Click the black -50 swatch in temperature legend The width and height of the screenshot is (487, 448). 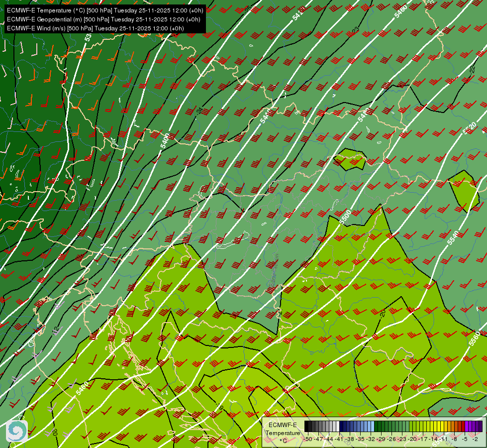(x=306, y=426)
